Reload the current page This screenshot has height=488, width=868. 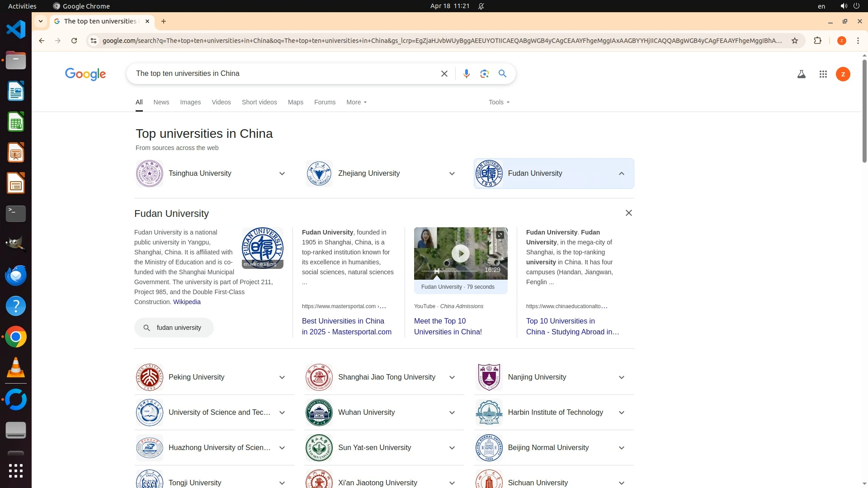point(74,41)
